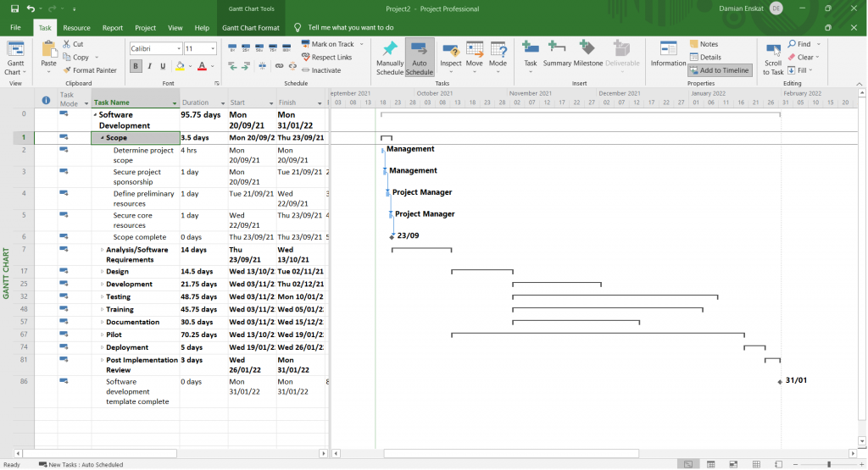Open the Resource ribbon tab
Image resolution: width=868 pixels, height=470 pixels.
pos(76,28)
